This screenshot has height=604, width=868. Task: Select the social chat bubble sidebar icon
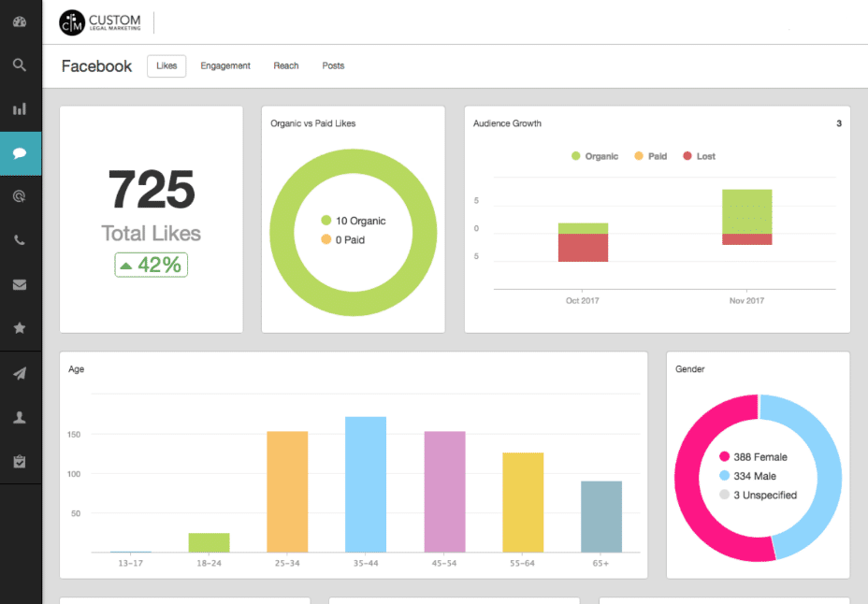point(20,153)
